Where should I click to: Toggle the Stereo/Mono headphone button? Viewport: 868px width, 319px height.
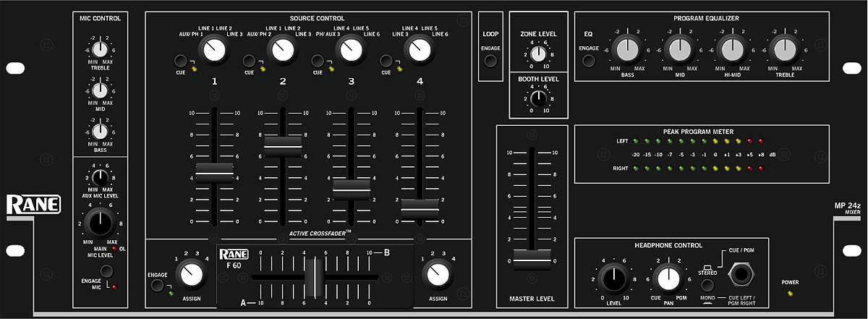(x=707, y=285)
